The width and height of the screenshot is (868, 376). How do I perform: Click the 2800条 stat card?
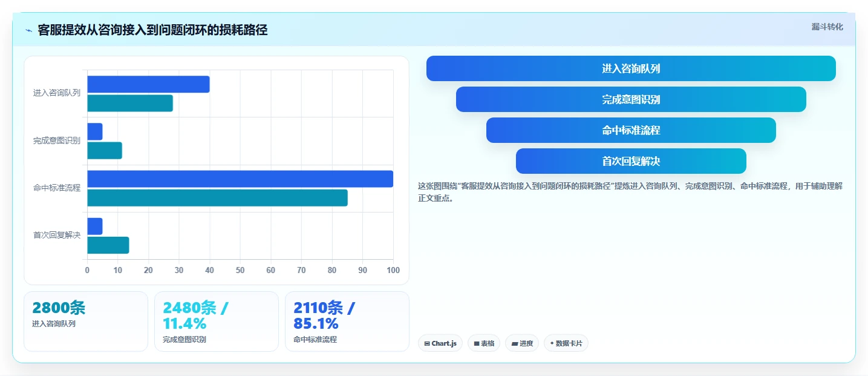86,322
